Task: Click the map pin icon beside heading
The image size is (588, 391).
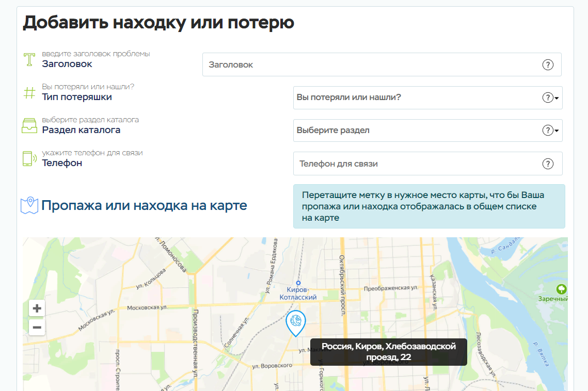Action: click(x=29, y=205)
